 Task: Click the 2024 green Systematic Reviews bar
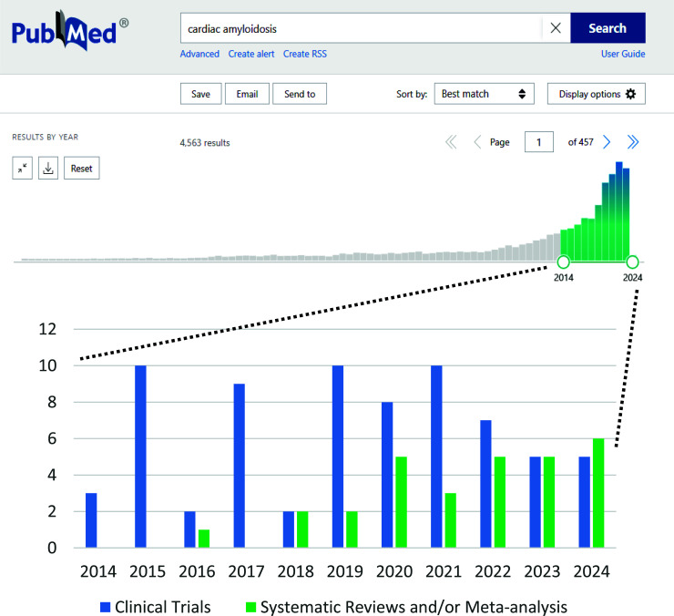click(x=598, y=493)
